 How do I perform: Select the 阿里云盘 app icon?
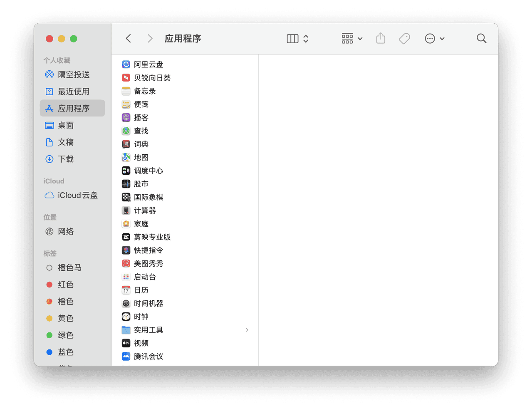(x=126, y=64)
